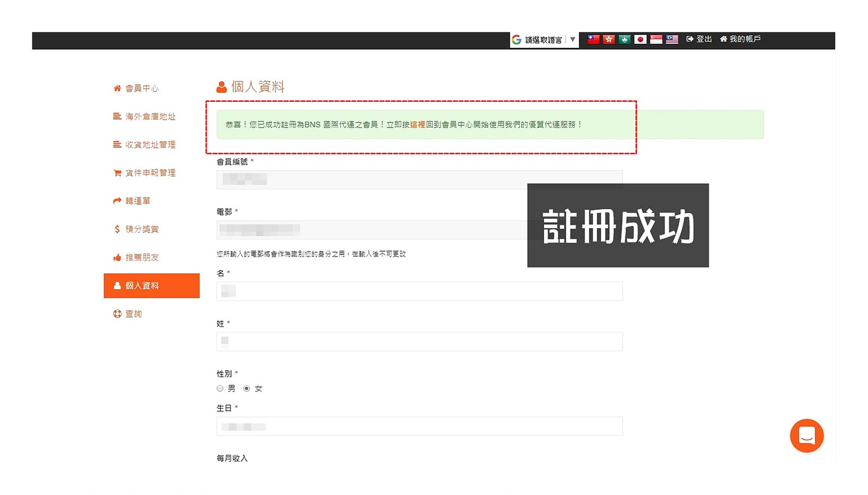Image resolution: width=868 pixels, height=495 pixels.
Task: Go to 海外倉庫地址 in the sidebar
Action: [x=150, y=117]
